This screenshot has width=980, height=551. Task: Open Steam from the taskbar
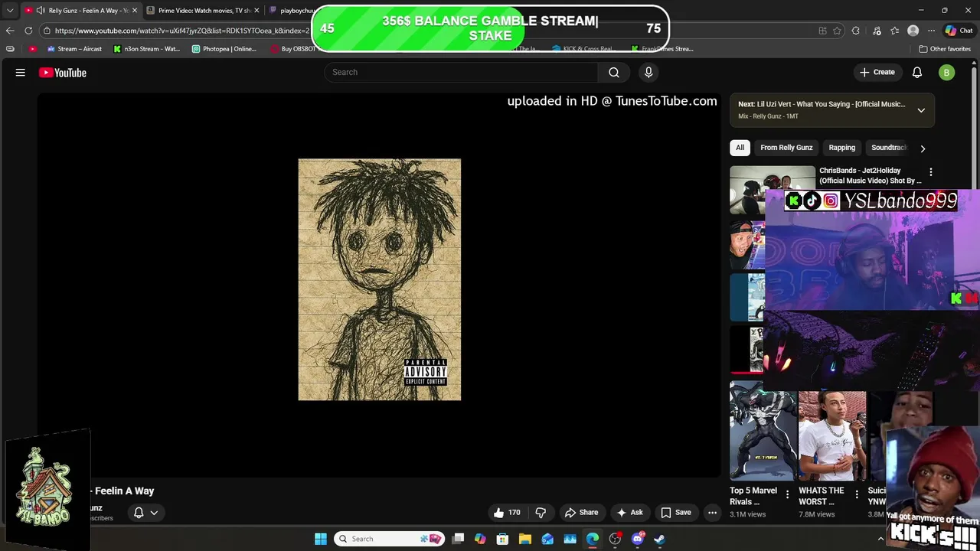pyautogui.click(x=659, y=539)
